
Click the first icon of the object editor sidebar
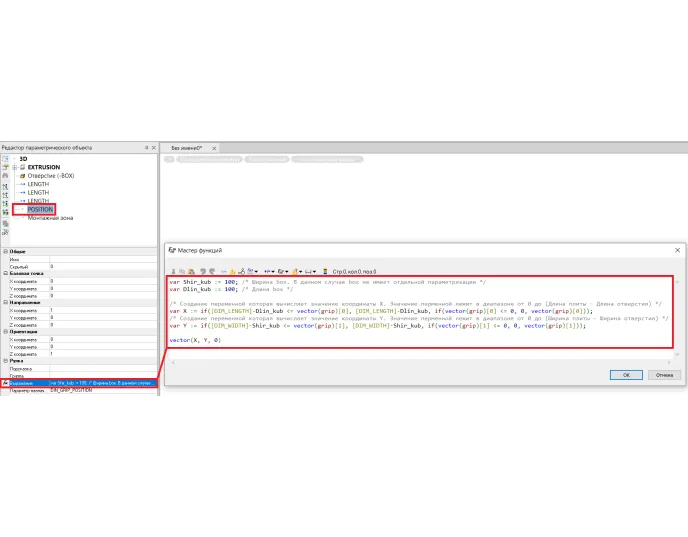(x=5, y=159)
